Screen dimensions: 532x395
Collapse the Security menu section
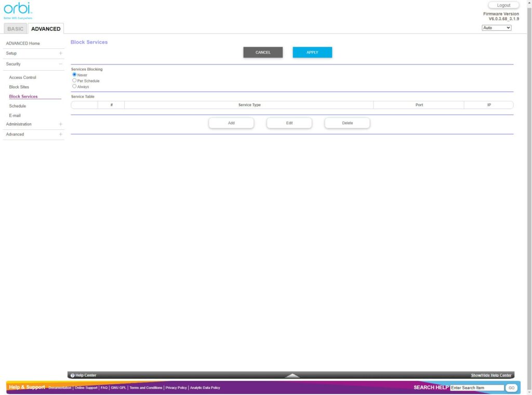(60, 64)
